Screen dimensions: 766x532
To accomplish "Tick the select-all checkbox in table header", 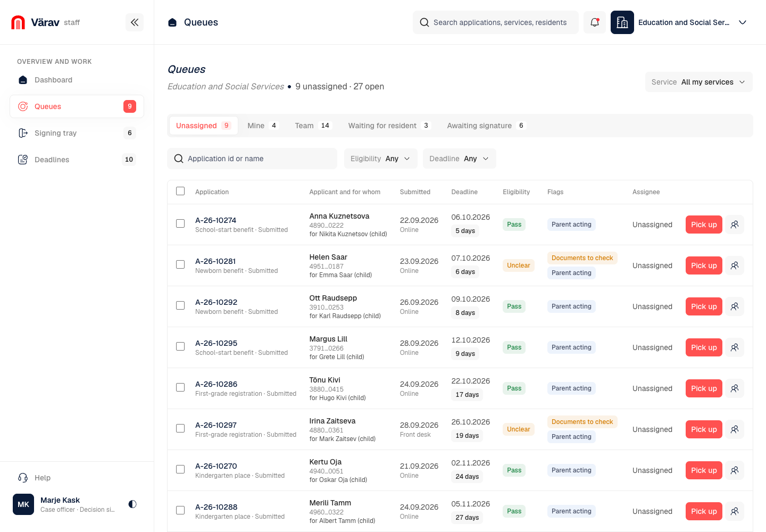I will click(180, 191).
